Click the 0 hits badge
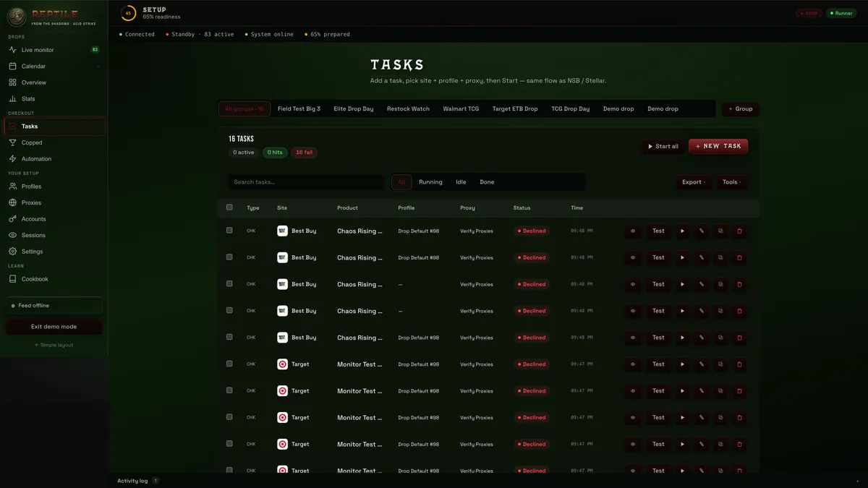The image size is (868, 488). click(x=275, y=153)
